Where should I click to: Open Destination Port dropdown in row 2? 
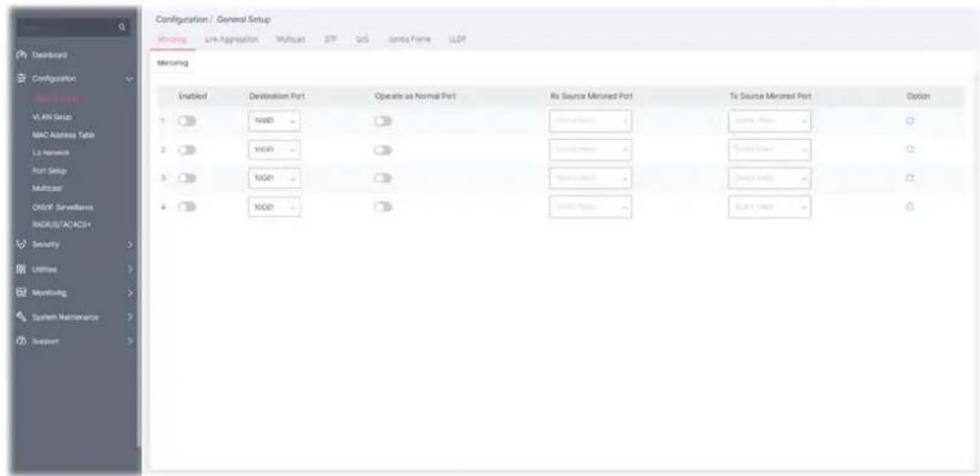(x=274, y=150)
